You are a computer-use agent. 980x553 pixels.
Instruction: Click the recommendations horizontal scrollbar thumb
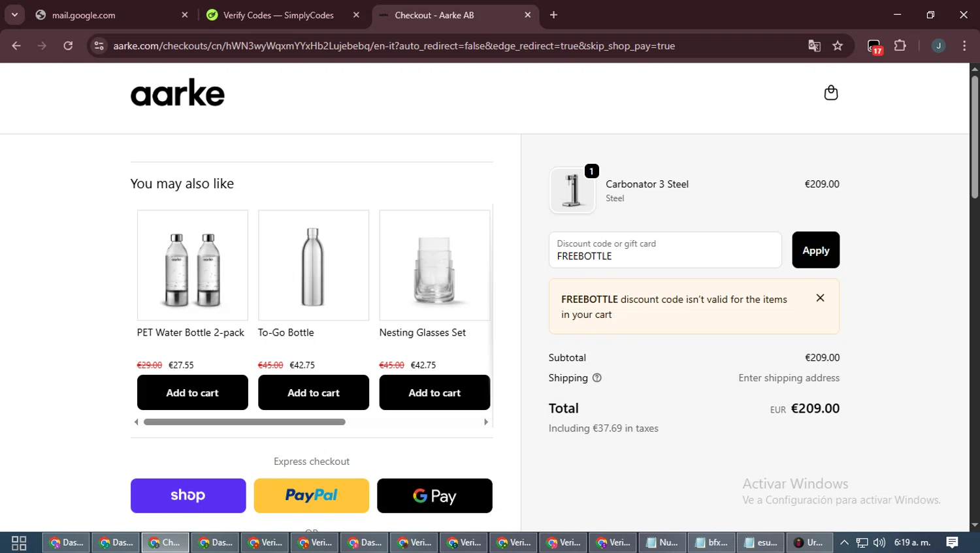pyautogui.click(x=244, y=422)
